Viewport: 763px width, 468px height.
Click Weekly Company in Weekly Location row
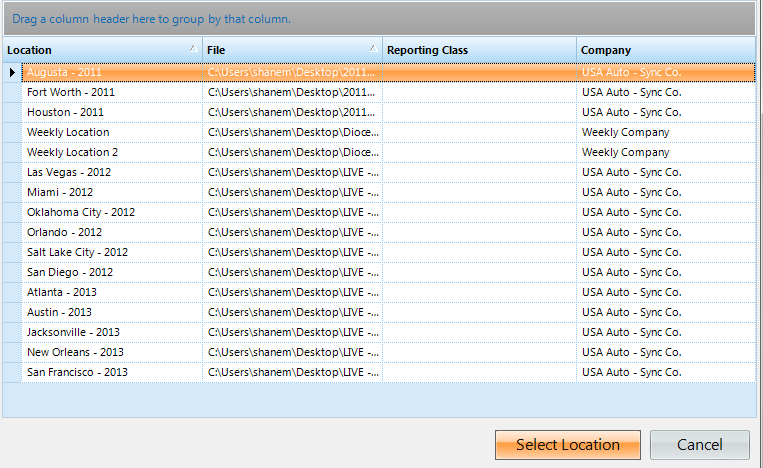(625, 132)
